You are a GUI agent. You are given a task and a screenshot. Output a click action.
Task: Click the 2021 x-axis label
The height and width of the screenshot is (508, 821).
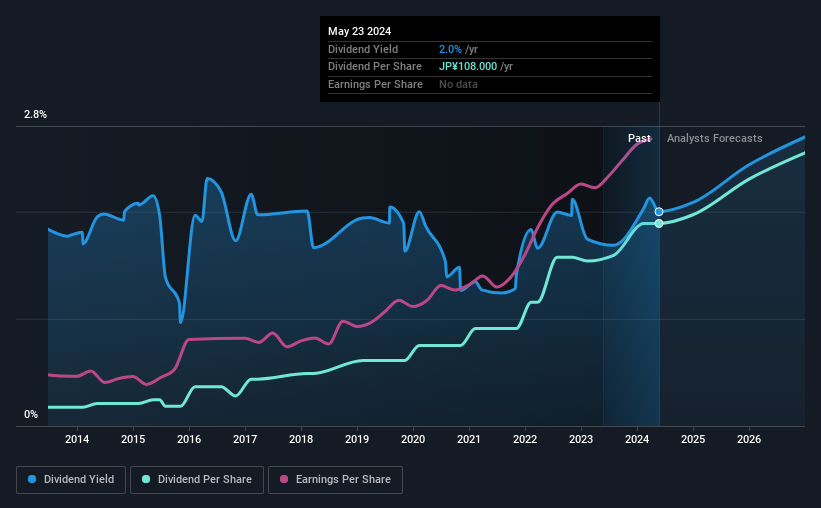(x=469, y=439)
